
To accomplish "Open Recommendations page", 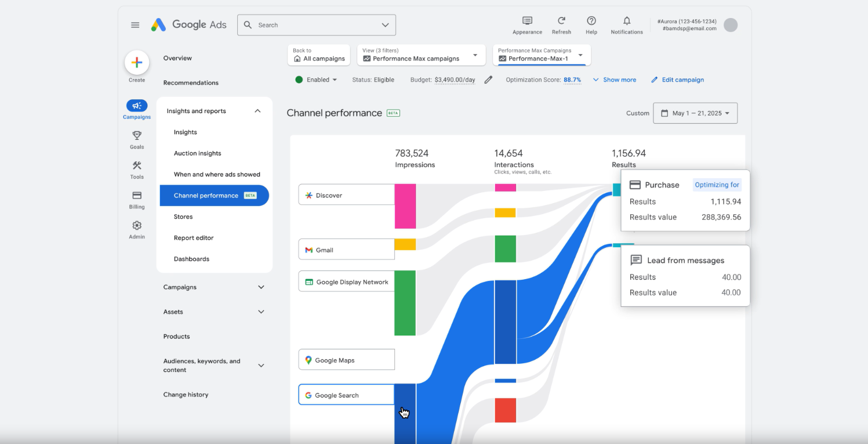I will coord(191,83).
